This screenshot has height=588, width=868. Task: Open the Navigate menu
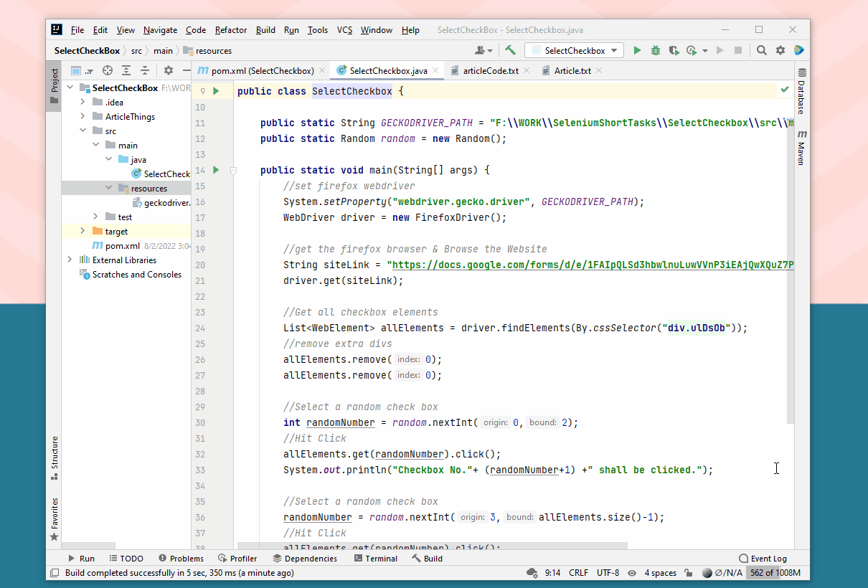[x=160, y=30]
